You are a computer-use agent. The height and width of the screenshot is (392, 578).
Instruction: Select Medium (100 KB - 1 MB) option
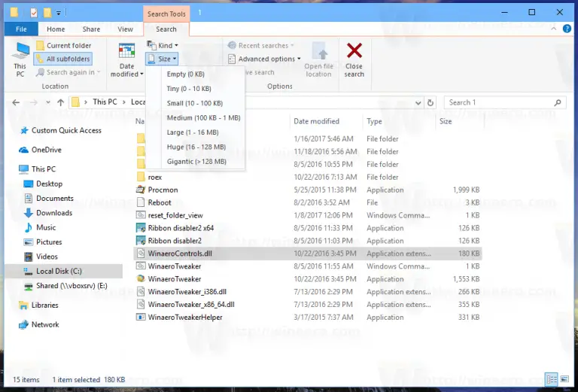(x=203, y=117)
